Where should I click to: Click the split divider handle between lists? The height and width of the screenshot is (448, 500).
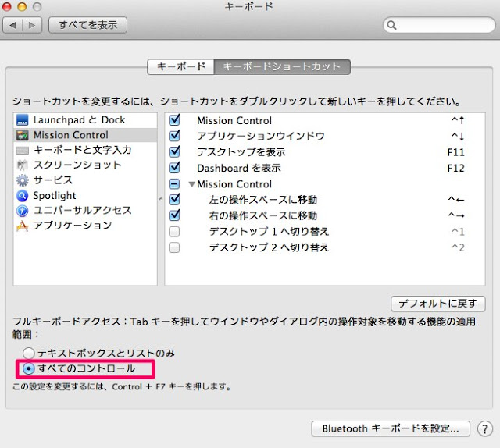pyautogui.click(x=161, y=199)
